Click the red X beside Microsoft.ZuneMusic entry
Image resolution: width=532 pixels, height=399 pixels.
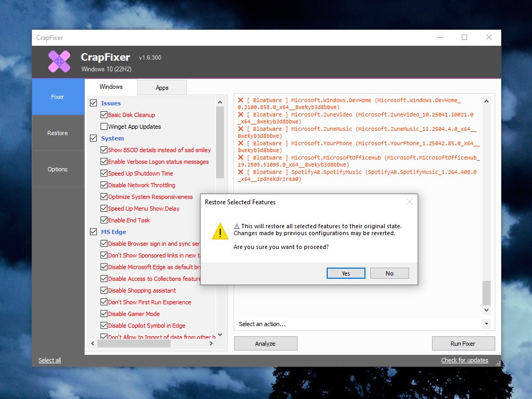tap(240, 129)
